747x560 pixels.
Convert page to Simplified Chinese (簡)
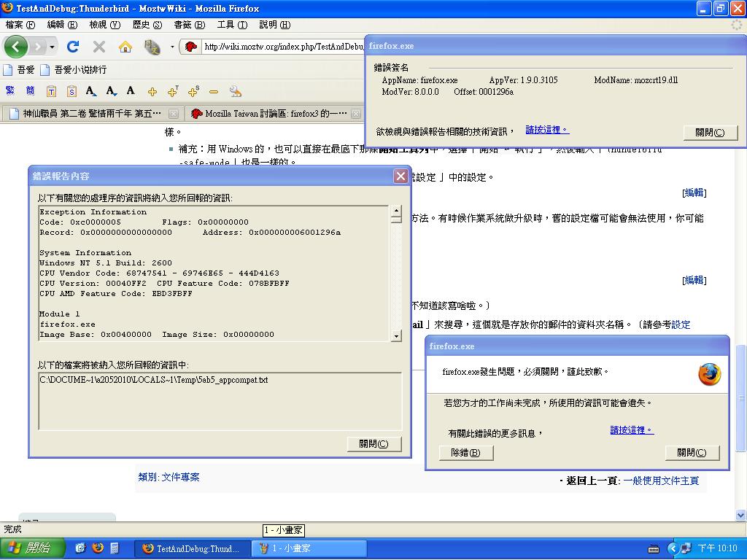point(30,91)
